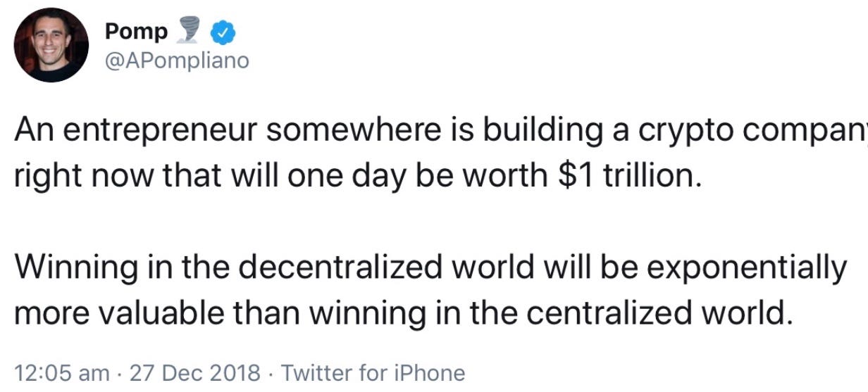Visit the @APompliano handle link
This screenshot has height=392, width=868.
coord(177,61)
